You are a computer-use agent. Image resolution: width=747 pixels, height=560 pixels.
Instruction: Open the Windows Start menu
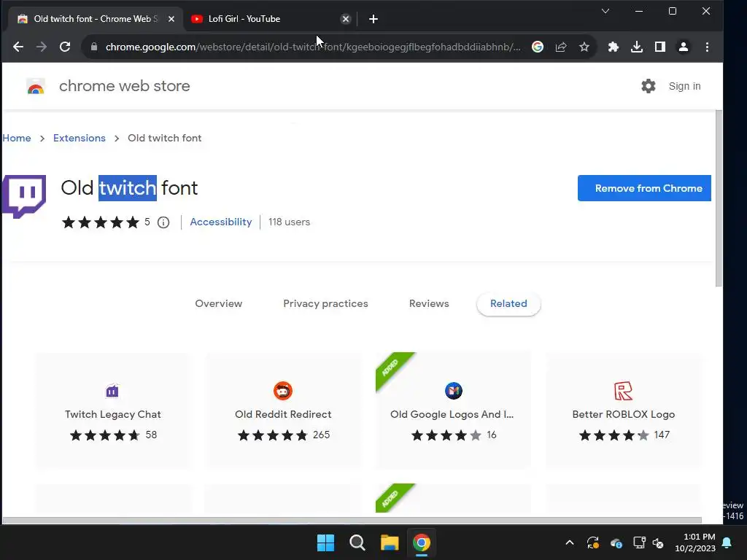[326, 542]
